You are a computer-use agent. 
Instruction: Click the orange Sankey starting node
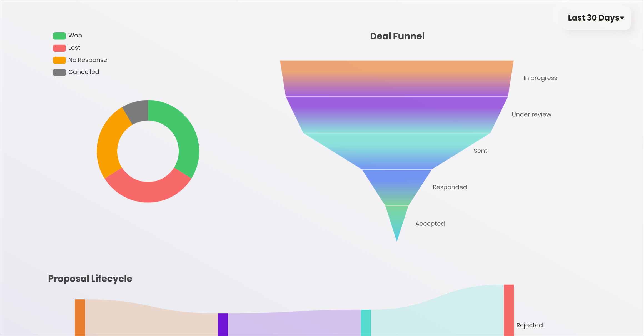coord(80,317)
